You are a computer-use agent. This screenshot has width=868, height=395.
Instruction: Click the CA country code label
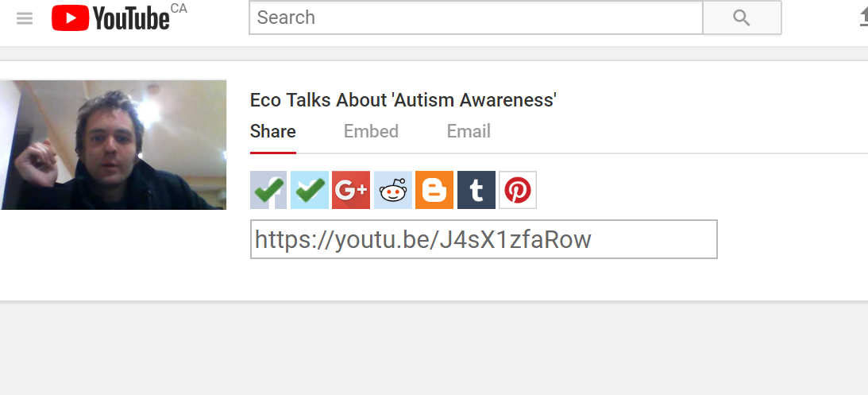tap(179, 9)
